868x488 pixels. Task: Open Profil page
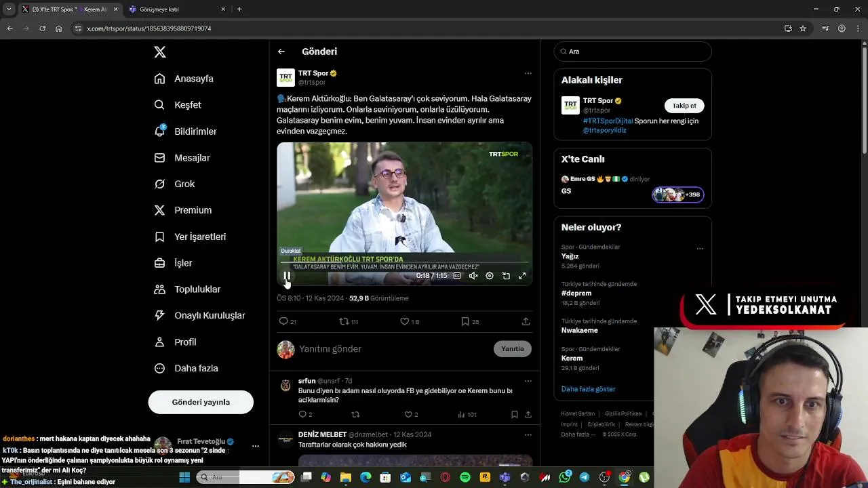click(175, 342)
